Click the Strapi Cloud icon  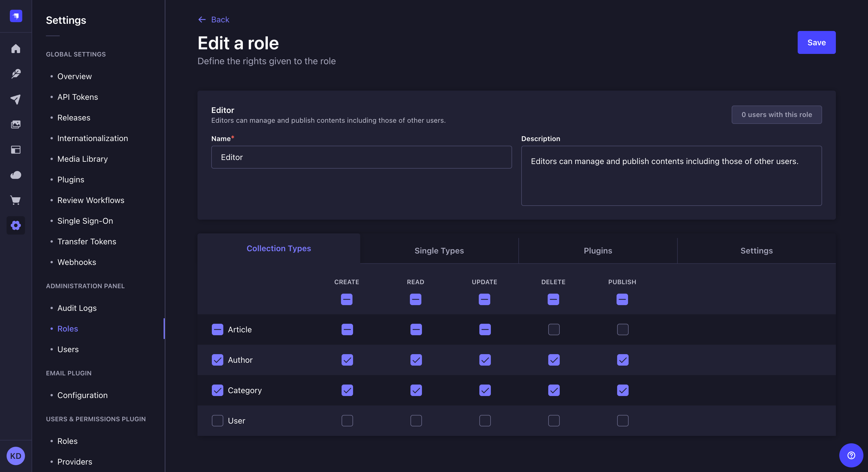(16, 175)
